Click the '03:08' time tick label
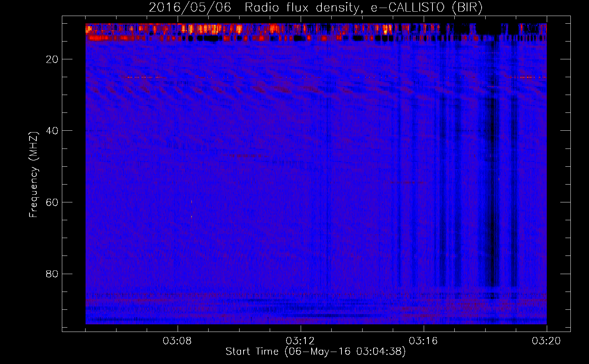The image size is (589, 364). coord(178,341)
